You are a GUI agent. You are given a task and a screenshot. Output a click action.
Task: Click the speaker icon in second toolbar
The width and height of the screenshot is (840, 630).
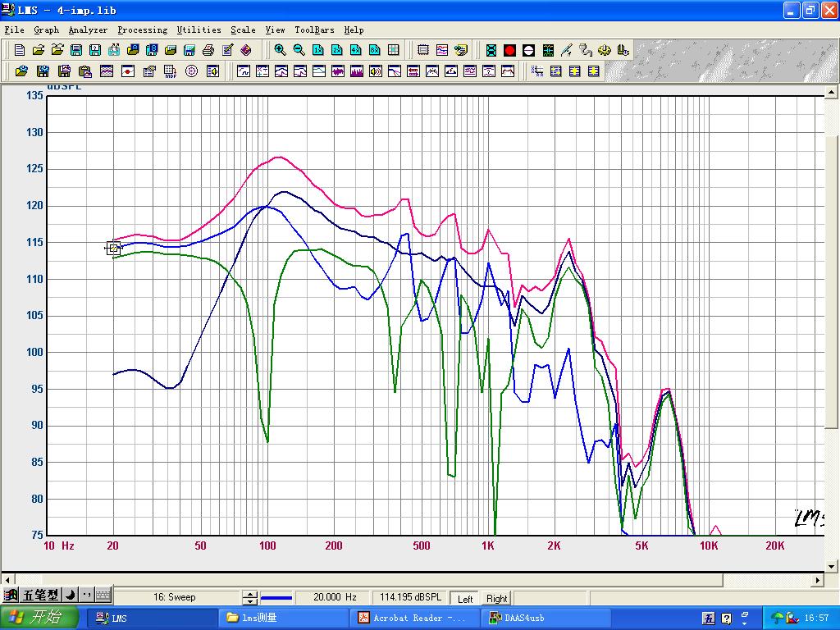click(x=376, y=71)
